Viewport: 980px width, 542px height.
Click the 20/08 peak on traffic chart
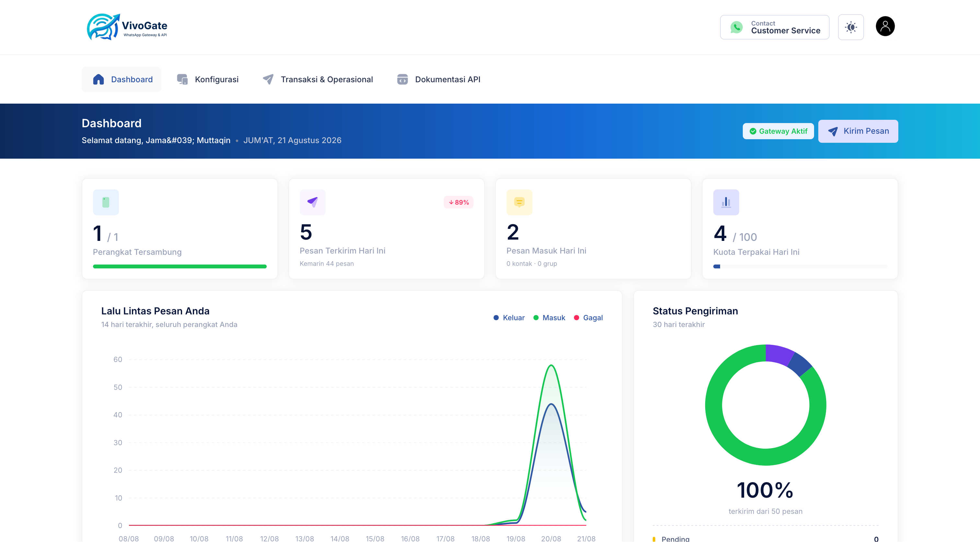tap(551, 366)
